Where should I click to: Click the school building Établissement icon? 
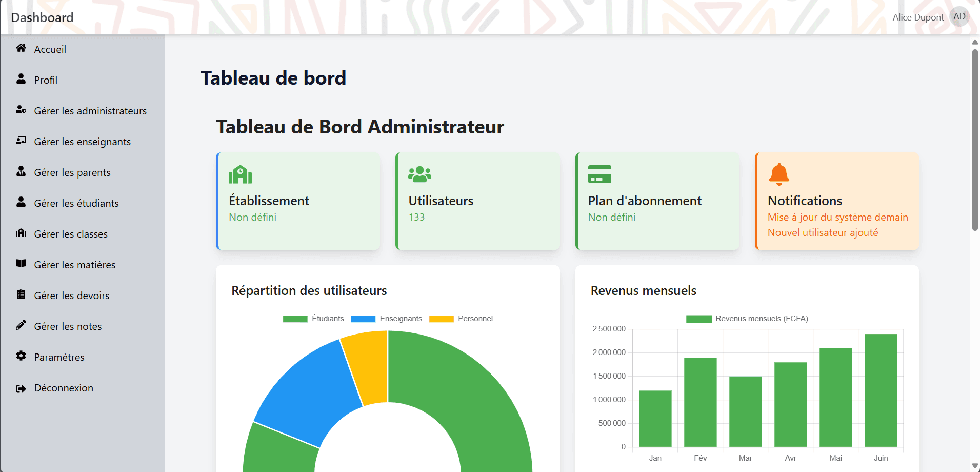[240, 174]
